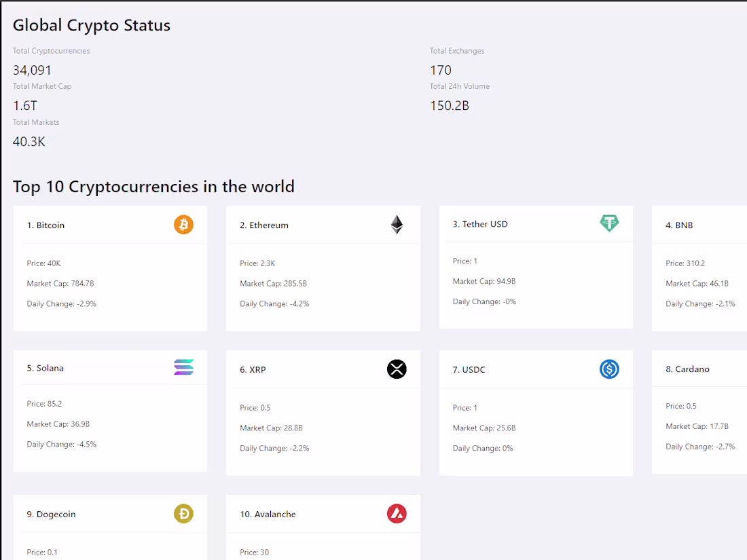747x560 pixels.
Task: Click the Solana card title
Action: pos(45,368)
